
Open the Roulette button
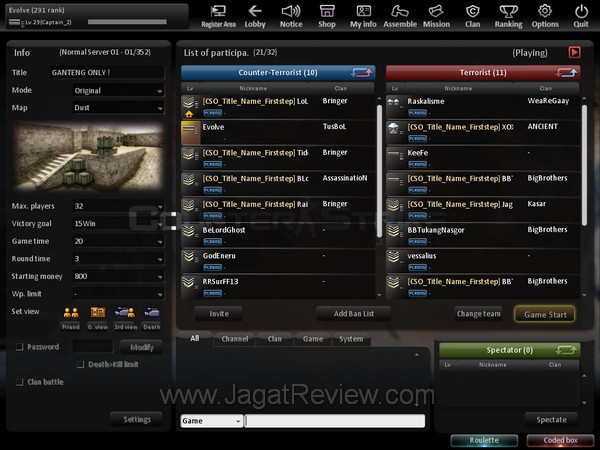(484, 440)
